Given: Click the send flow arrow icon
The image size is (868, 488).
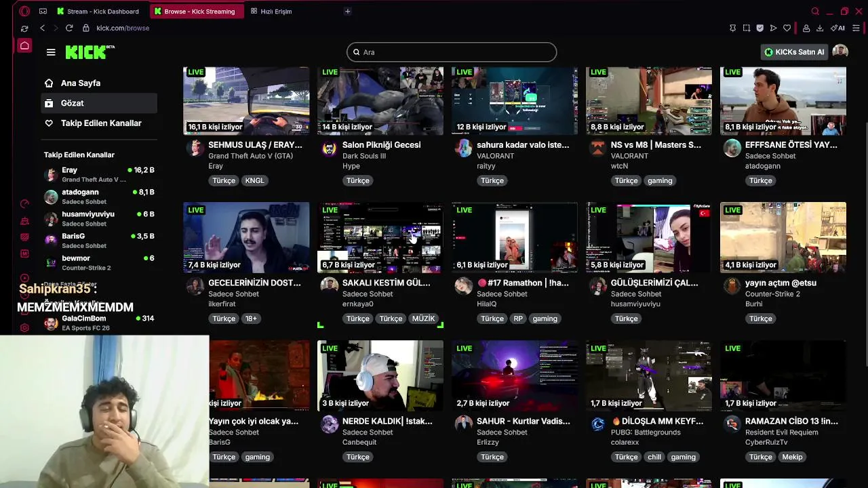Looking at the screenshot, I should (x=774, y=28).
